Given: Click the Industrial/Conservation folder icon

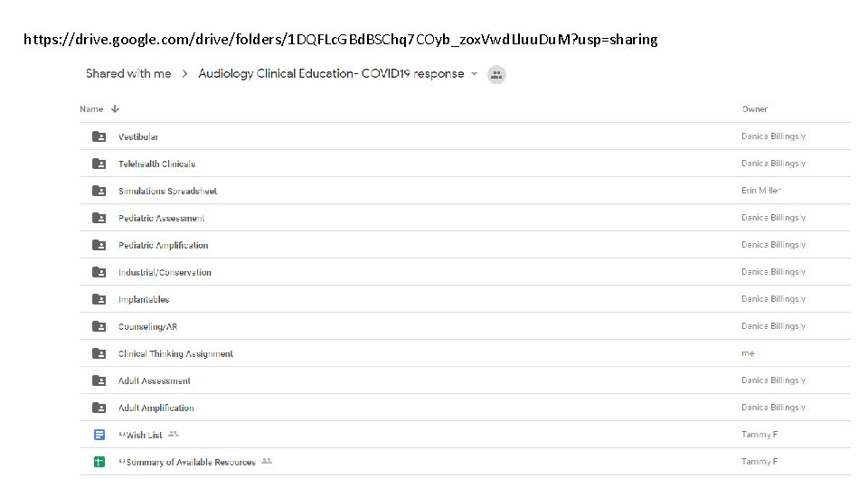Looking at the screenshot, I should pyautogui.click(x=99, y=272).
